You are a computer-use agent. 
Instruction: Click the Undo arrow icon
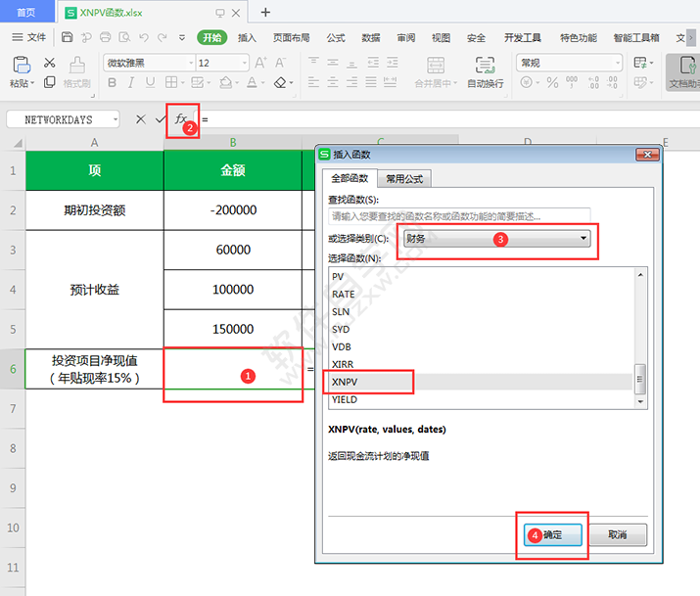click(x=144, y=37)
